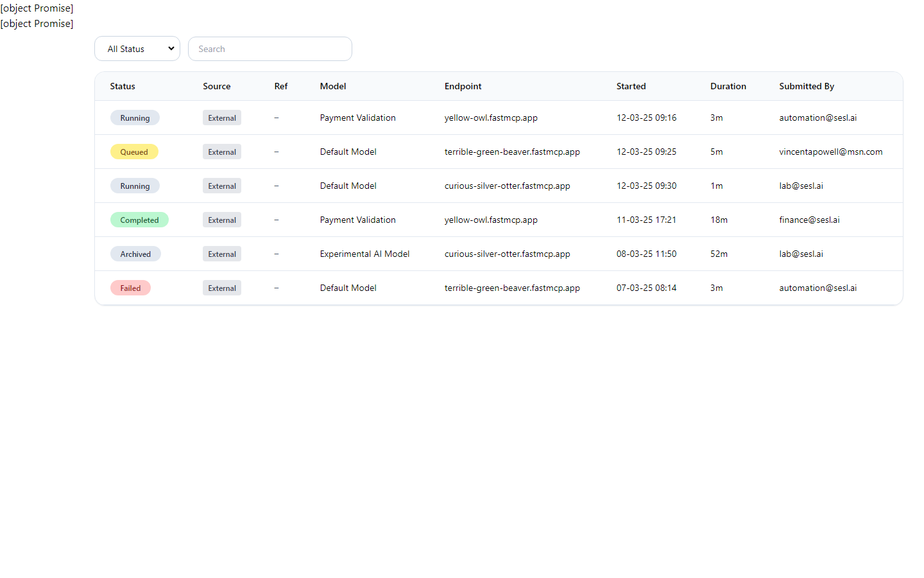Click finance@sesl.ai submitter email
This screenshot has width=924, height=578.
pyautogui.click(x=809, y=220)
